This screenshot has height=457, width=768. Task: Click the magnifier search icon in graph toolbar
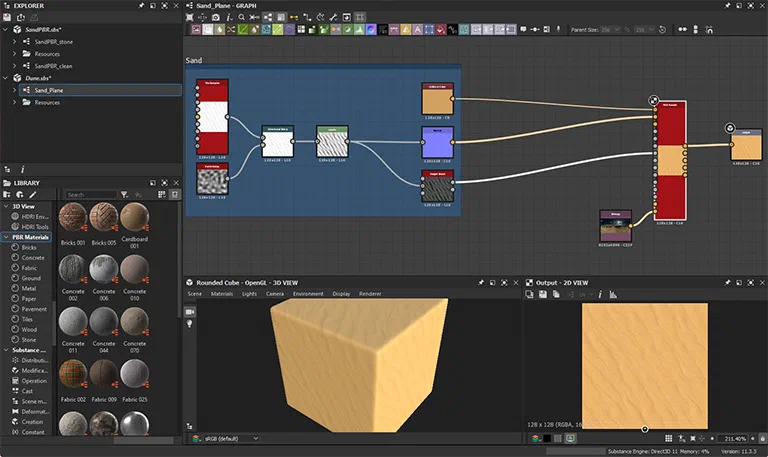pos(241,17)
